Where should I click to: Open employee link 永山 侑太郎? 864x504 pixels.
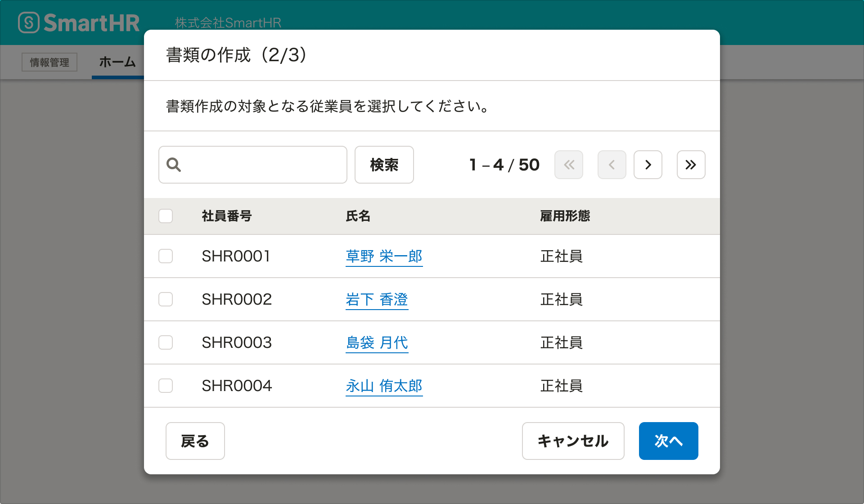point(384,386)
